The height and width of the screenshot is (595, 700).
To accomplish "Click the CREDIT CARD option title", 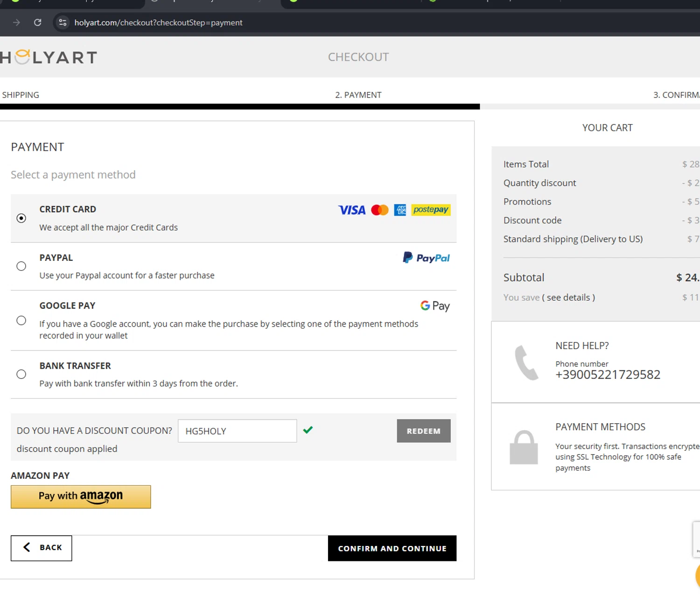I will 68,209.
